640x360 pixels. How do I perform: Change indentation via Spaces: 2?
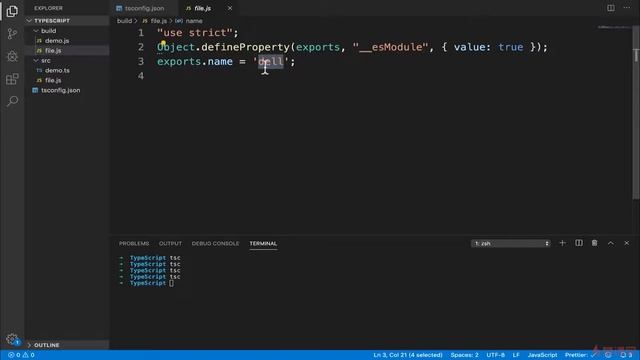(x=464, y=355)
